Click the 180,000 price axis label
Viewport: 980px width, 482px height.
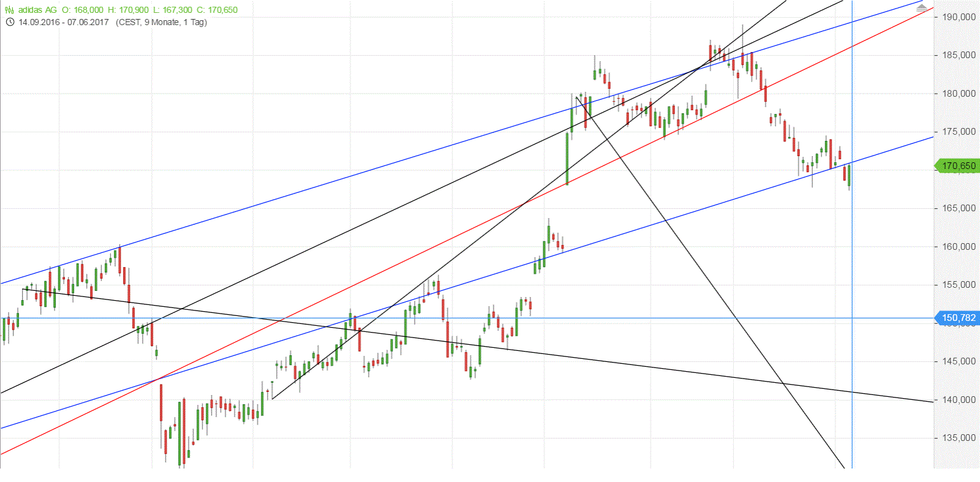pyautogui.click(x=959, y=94)
